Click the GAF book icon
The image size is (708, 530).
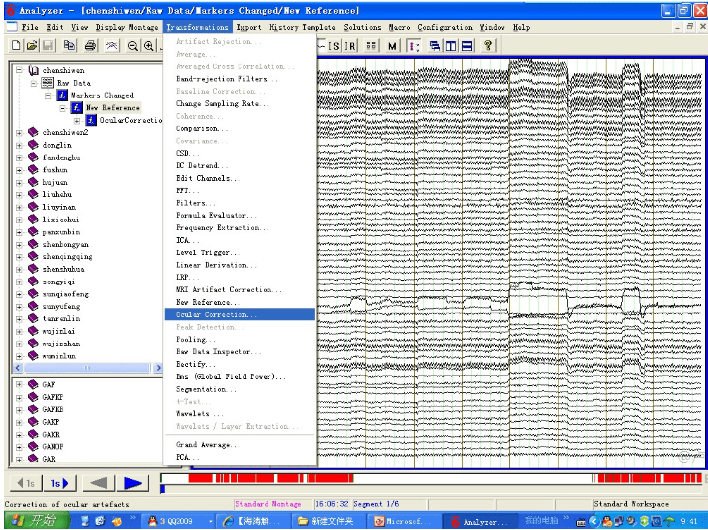[33, 384]
